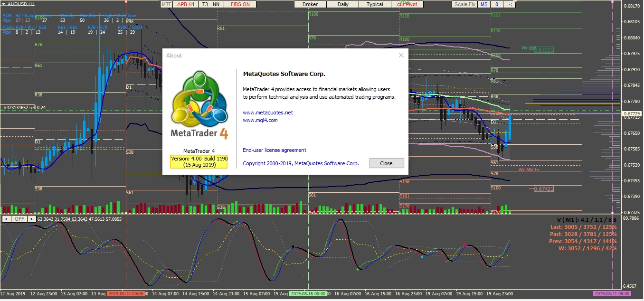644x301 pixels.
Task: Click the Wk Mid Lo label
Action: pos(529,169)
